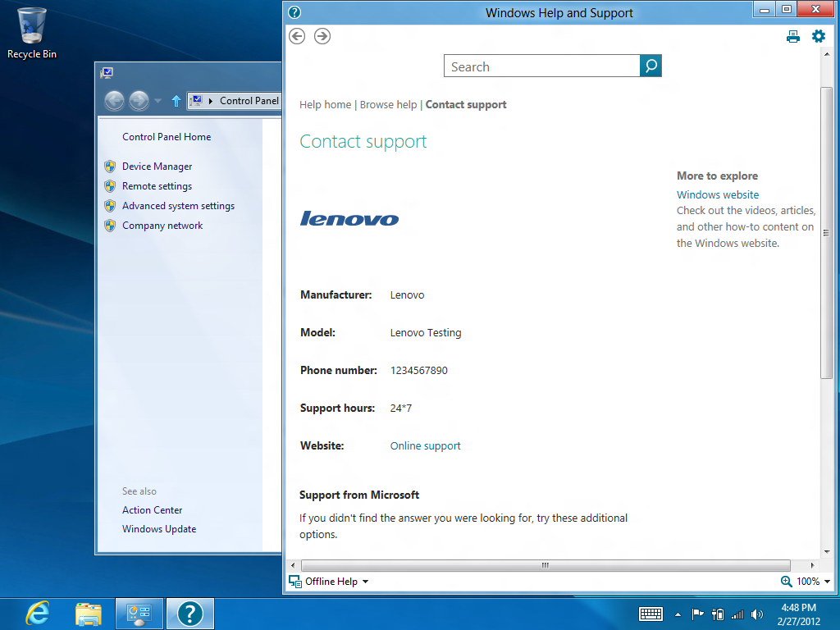840x630 pixels.
Task: Open Internet Explorer from the taskbar
Action: point(37,613)
